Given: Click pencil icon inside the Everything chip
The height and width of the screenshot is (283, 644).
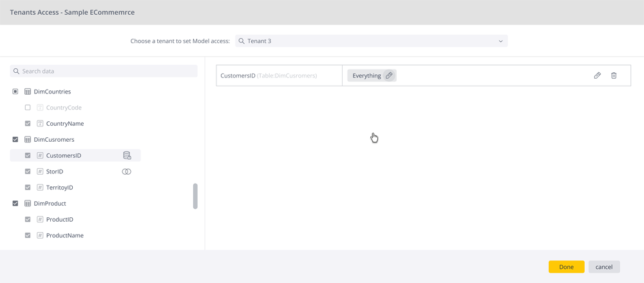Looking at the screenshot, I should pos(389,75).
